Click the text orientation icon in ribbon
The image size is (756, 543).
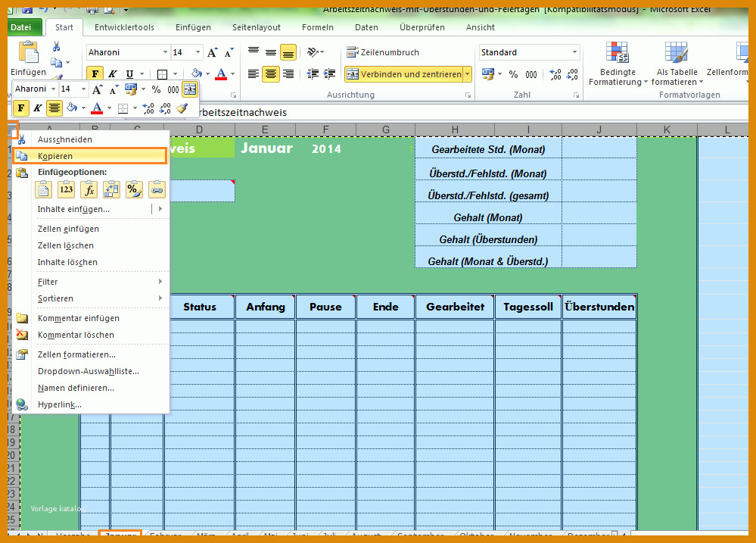coord(313,52)
